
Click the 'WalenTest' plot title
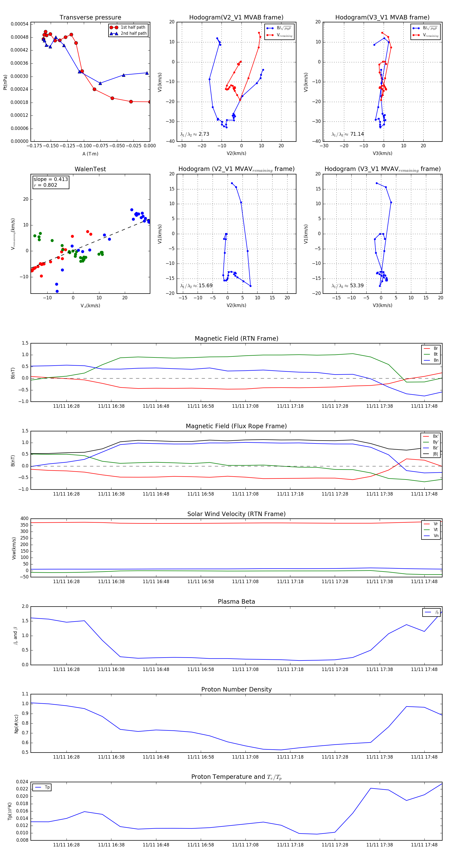(x=90, y=169)
